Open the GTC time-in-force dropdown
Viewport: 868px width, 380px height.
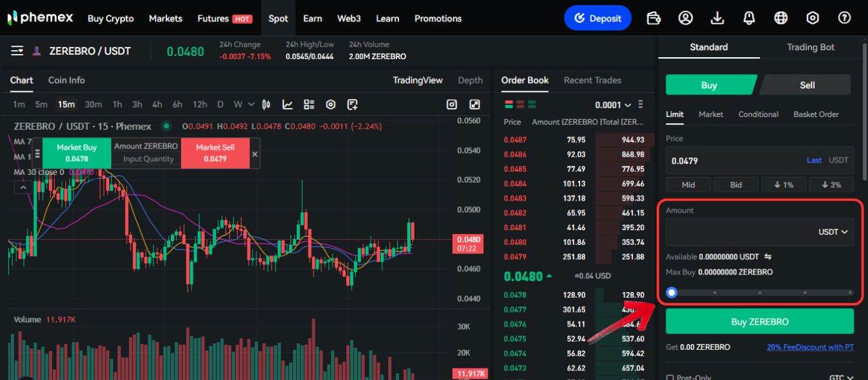[x=840, y=377]
